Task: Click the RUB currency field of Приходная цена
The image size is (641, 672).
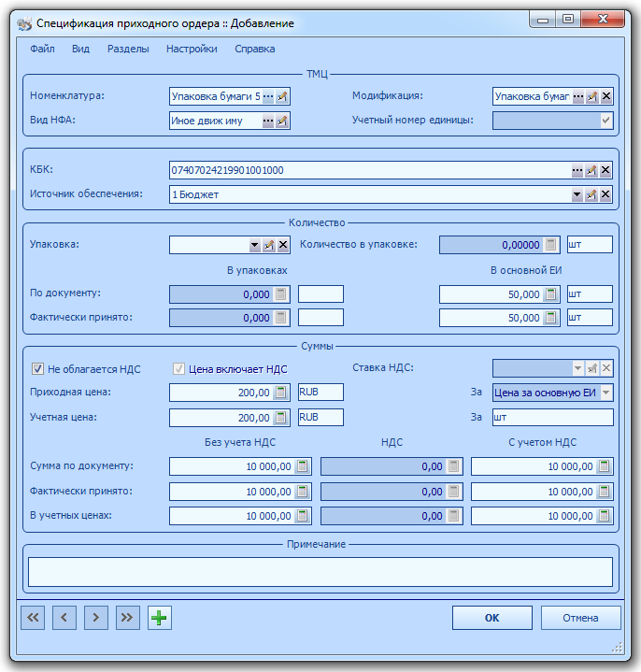Action: (320, 393)
